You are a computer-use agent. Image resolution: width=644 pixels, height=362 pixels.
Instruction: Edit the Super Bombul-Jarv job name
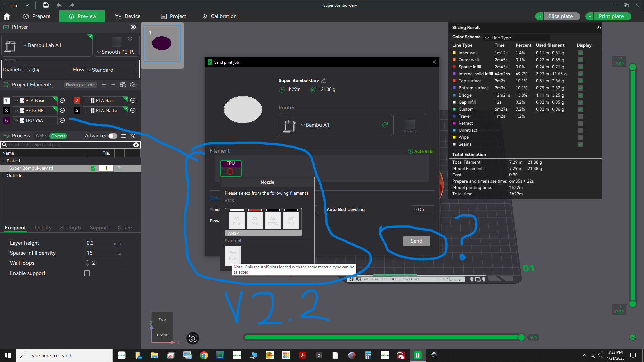coord(323,81)
